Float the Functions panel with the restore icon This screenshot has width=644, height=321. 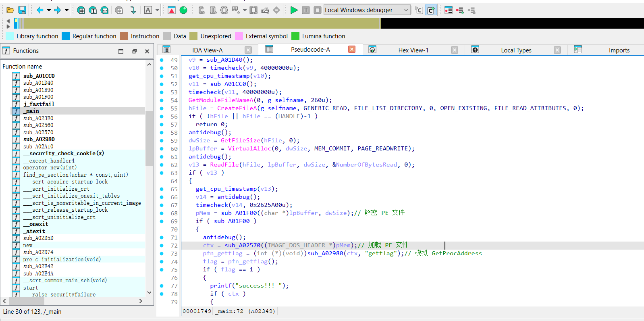[x=135, y=51]
